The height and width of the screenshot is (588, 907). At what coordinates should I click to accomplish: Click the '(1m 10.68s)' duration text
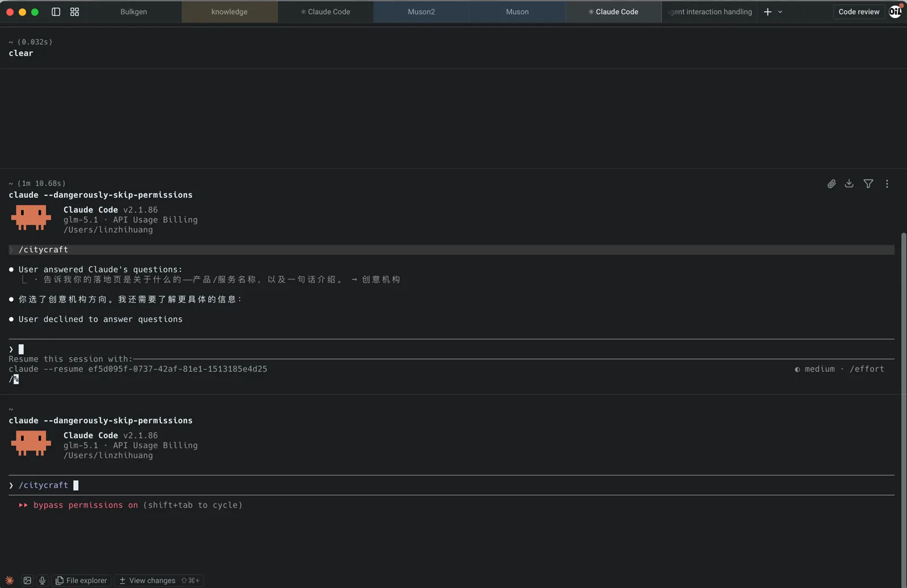[41, 184]
